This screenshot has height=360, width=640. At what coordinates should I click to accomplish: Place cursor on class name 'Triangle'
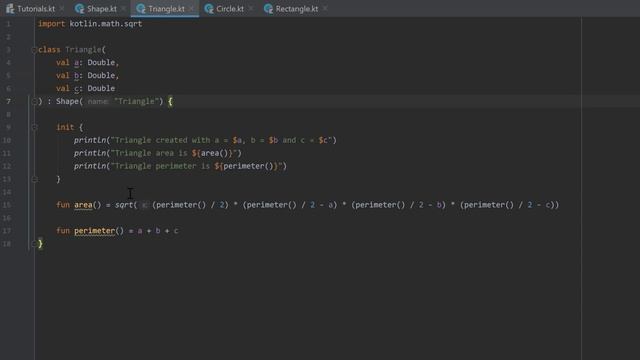click(83, 50)
